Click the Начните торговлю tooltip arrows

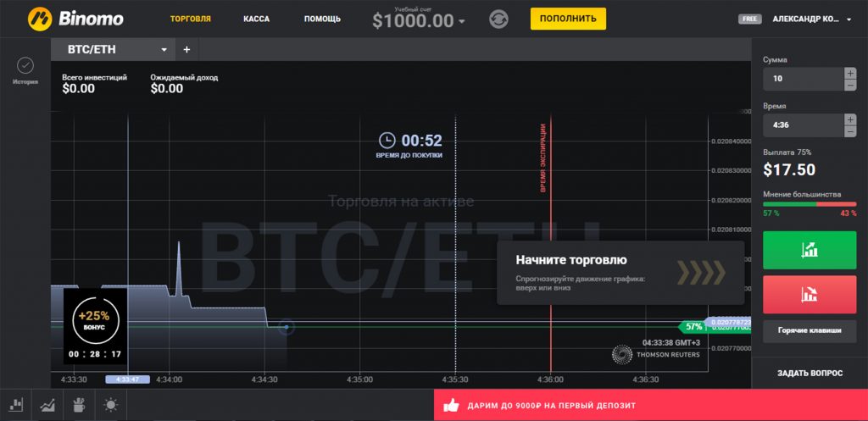(x=701, y=272)
